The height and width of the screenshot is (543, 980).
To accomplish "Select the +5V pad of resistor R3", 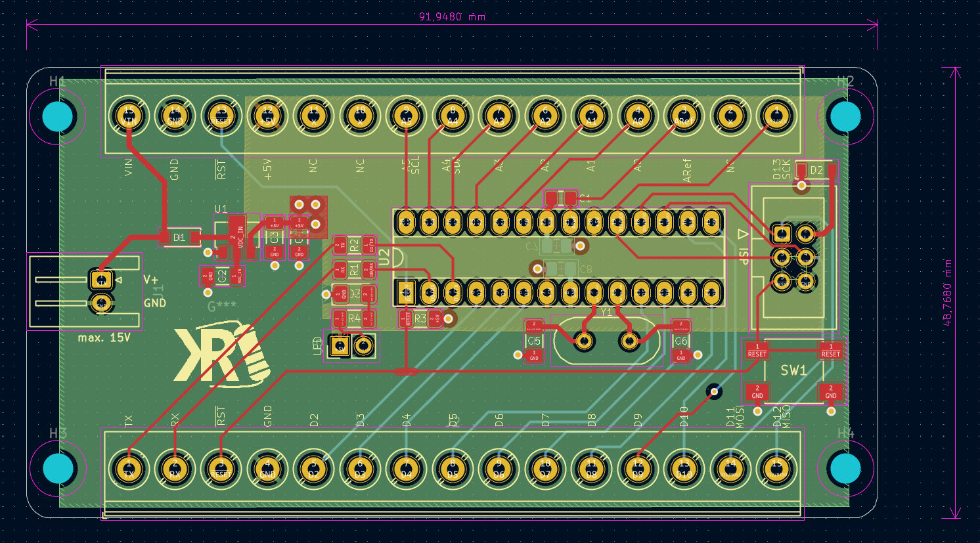I will point(434,319).
